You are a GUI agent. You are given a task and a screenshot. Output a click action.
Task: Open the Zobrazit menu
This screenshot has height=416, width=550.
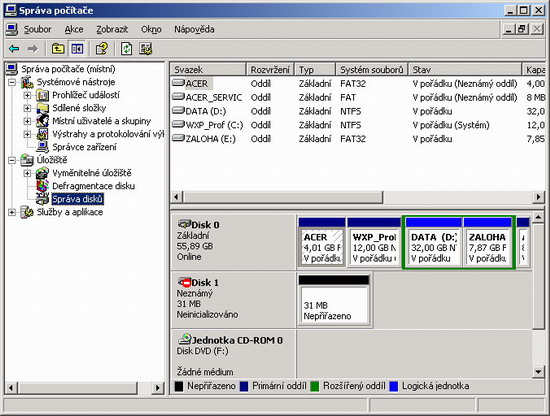point(112,29)
